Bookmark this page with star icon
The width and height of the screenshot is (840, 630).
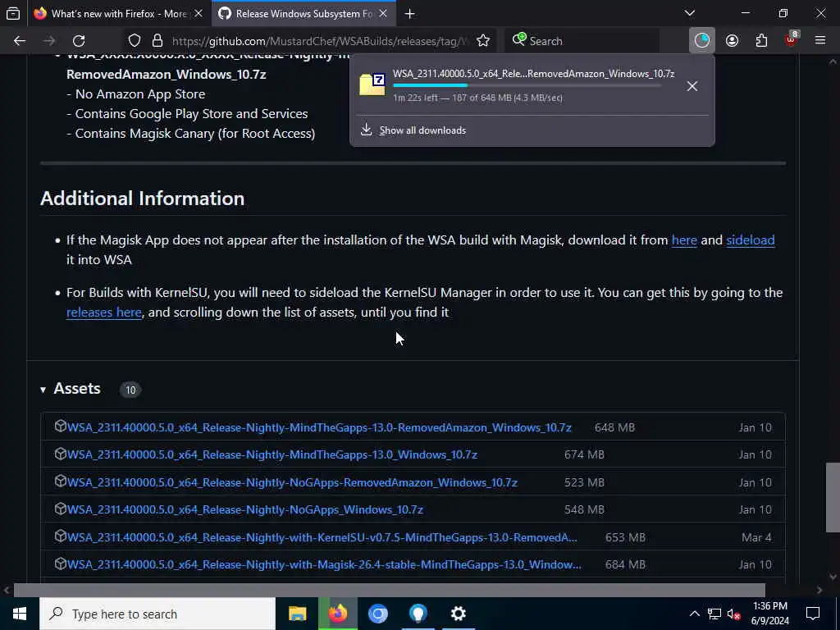[483, 41]
